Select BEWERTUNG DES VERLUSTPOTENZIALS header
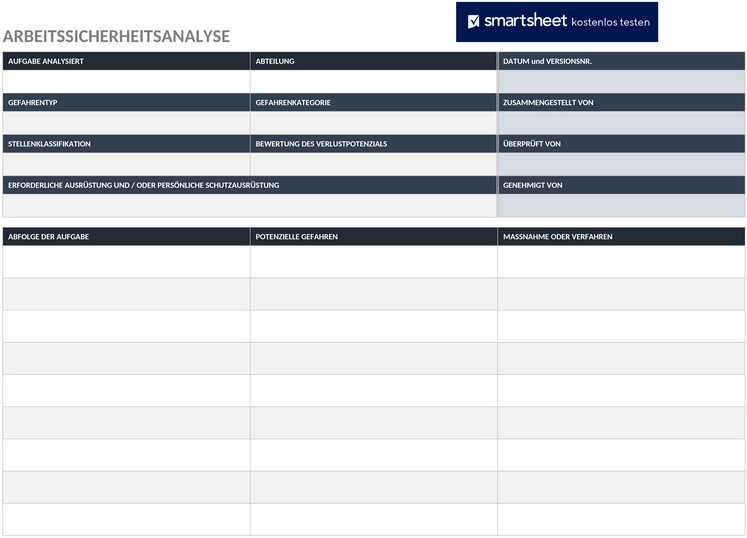This screenshot has height=538, width=747. pos(374,144)
